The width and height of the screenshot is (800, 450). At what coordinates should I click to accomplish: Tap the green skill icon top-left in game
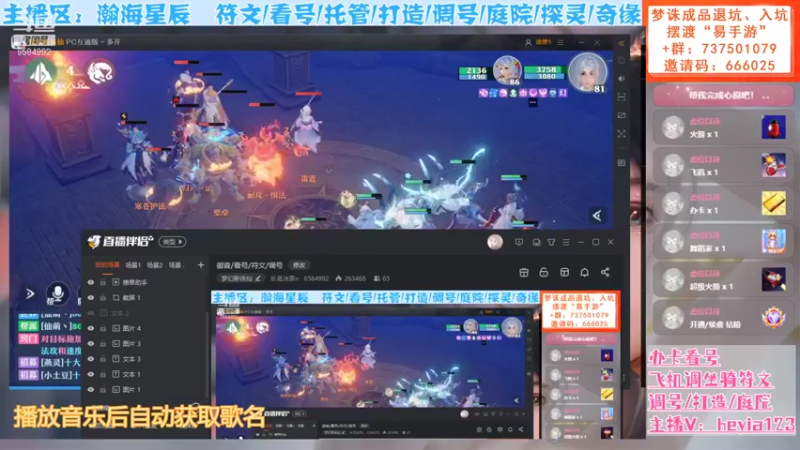41,73
